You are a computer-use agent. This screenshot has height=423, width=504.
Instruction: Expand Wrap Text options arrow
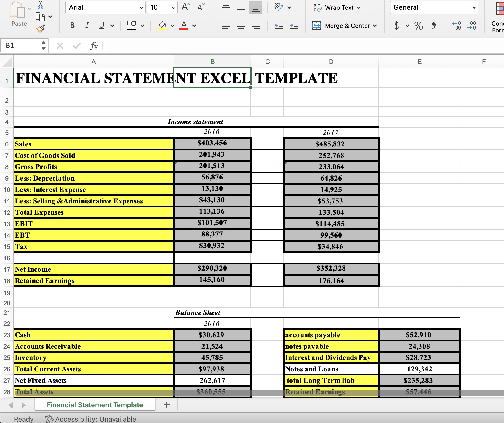(359, 8)
